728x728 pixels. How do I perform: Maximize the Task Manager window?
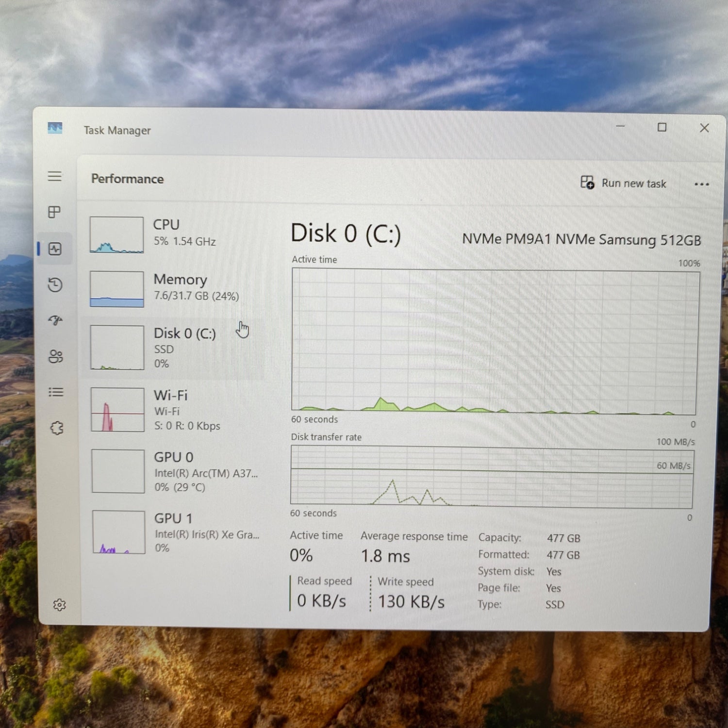(662, 127)
